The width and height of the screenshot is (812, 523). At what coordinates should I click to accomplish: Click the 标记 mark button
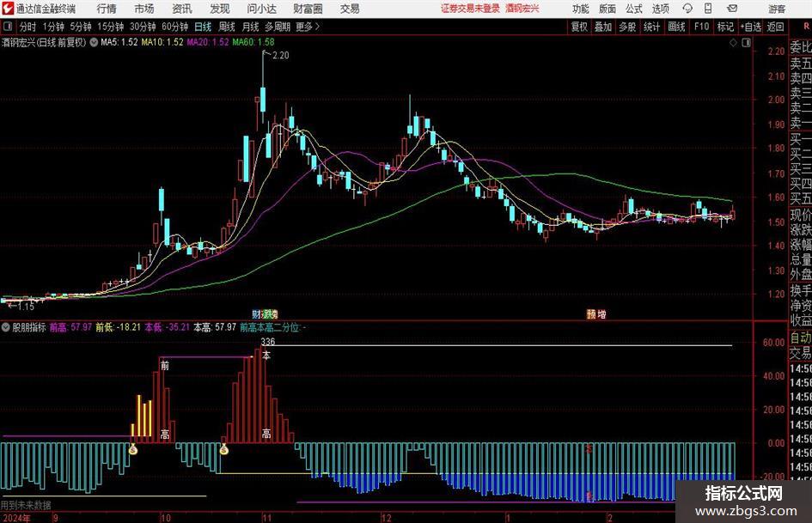(725, 27)
